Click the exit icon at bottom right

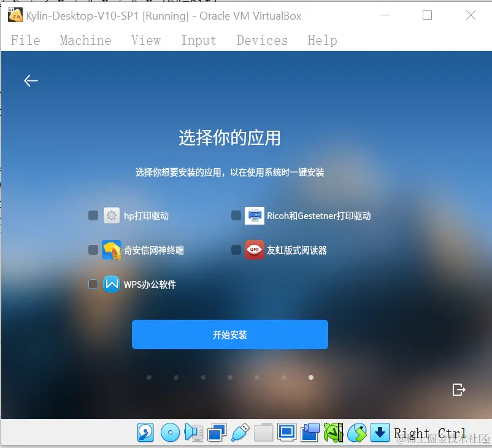[x=458, y=388]
